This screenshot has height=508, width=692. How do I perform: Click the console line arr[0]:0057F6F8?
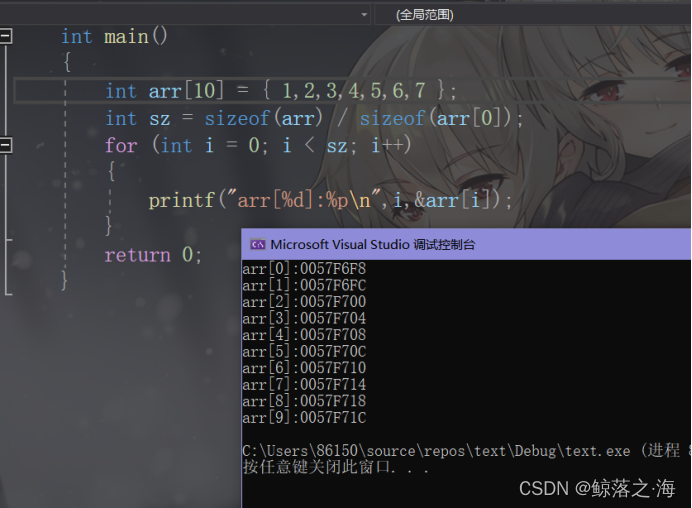(304, 269)
